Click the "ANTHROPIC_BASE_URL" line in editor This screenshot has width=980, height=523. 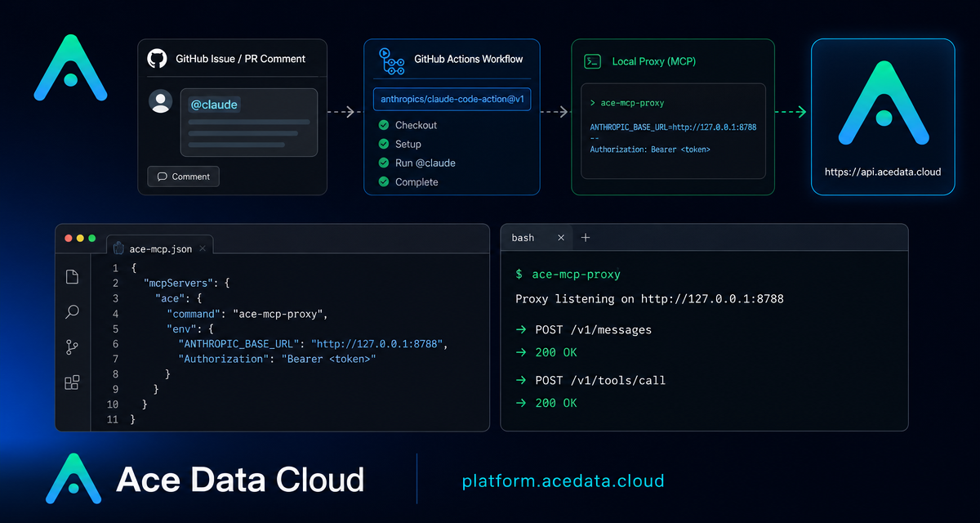314,344
